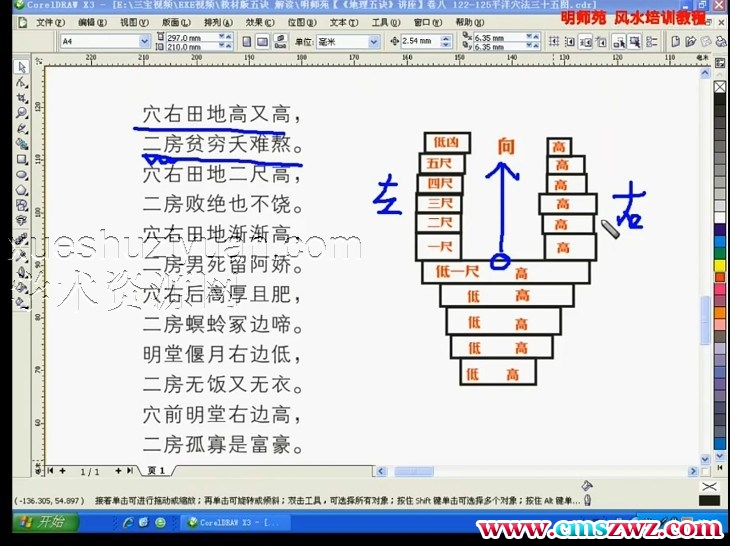Viewport: 730px width, 546px height.
Task: Click the No Color swatch atop the palette
Action: (720, 87)
